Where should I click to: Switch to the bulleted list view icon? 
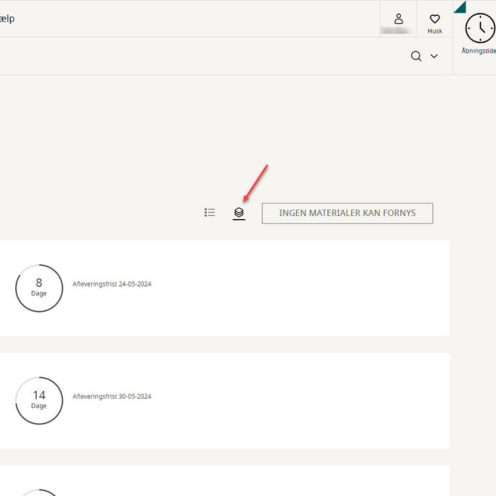(x=210, y=212)
